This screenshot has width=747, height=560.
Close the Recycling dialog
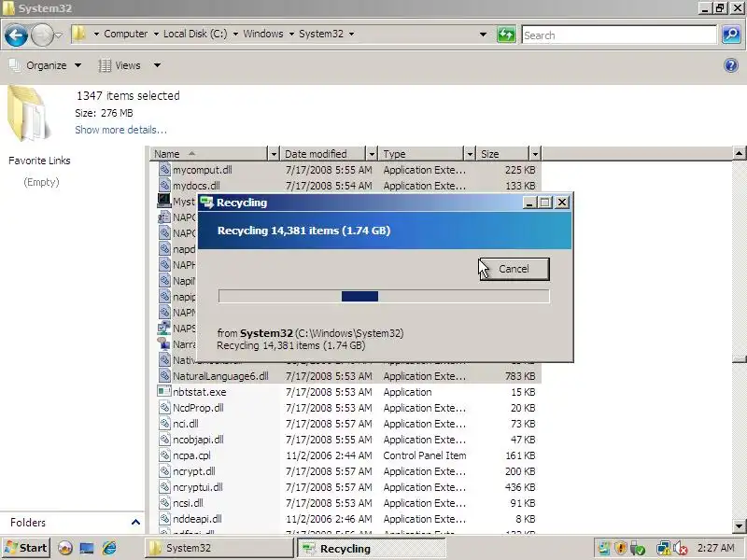562,203
